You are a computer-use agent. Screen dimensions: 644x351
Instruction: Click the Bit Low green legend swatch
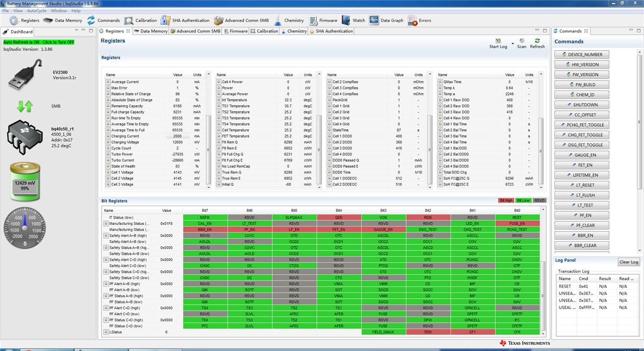pyautogui.click(x=523, y=200)
